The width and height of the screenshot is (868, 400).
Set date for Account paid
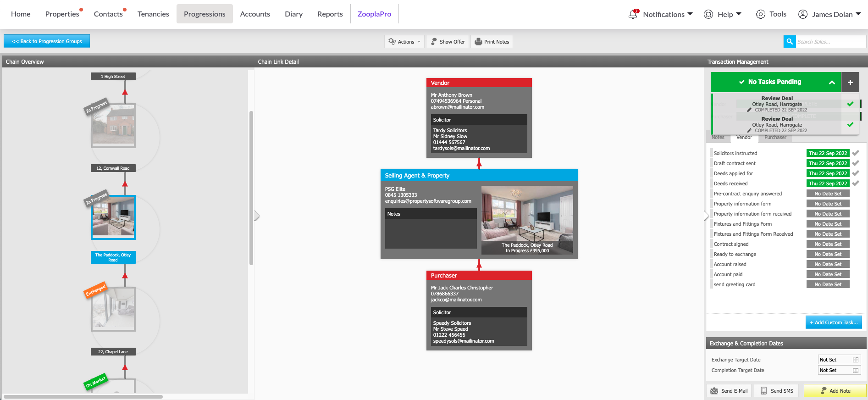click(x=828, y=274)
